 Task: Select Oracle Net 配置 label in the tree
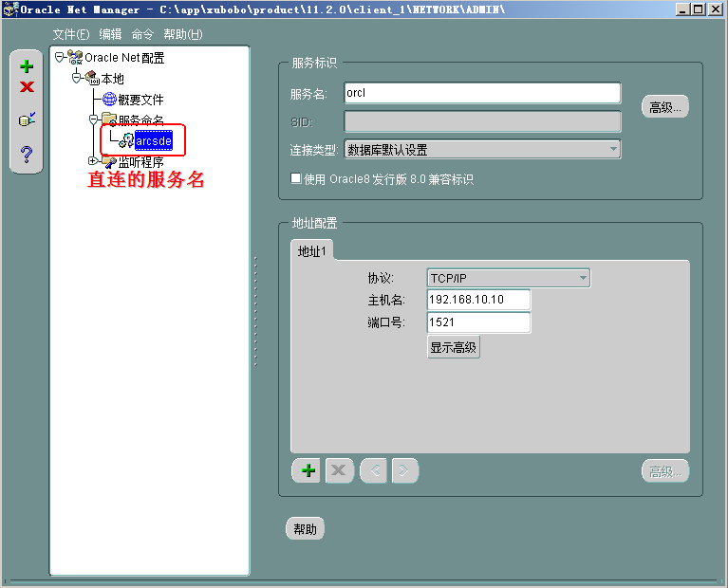pyautogui.click(x=124, y=58)
